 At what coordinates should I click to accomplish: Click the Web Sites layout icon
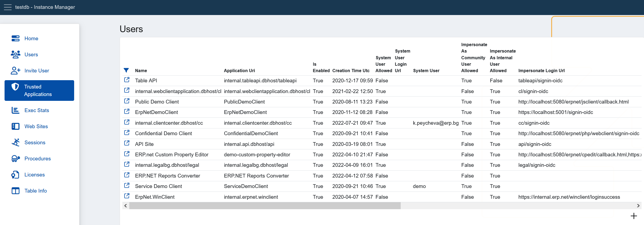pos(16,126)
